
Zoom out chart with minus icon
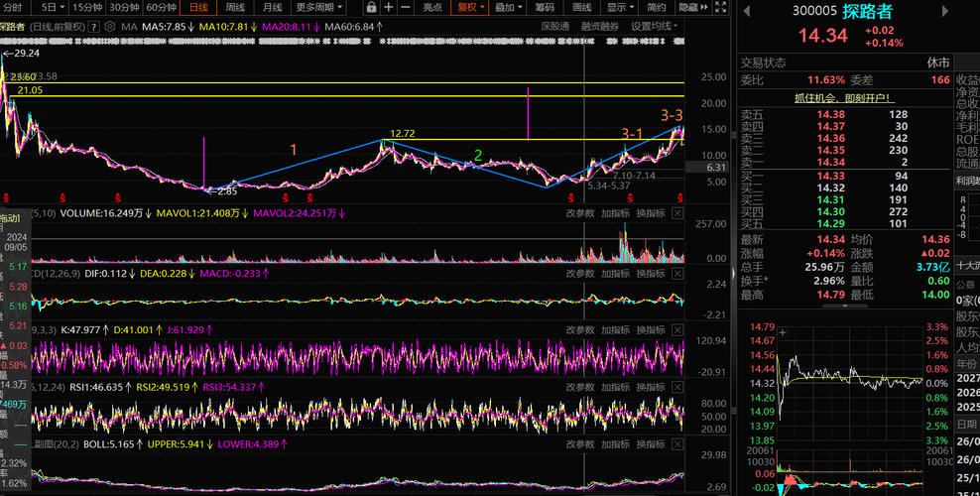click(406, 8)
